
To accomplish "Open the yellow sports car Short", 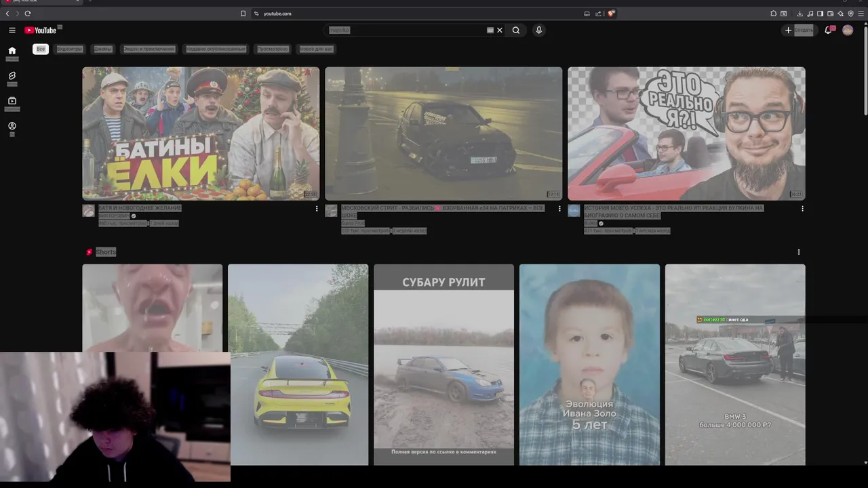I will tap(298, 365).
